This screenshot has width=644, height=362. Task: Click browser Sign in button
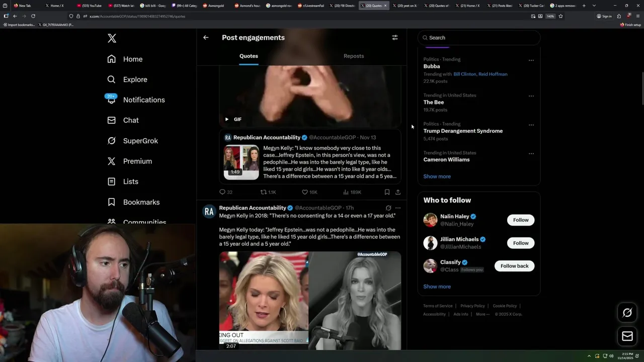click(604, 16)
